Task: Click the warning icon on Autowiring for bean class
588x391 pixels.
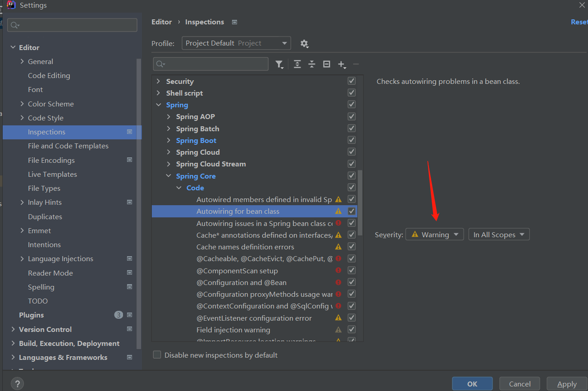Action: (338, 211)
